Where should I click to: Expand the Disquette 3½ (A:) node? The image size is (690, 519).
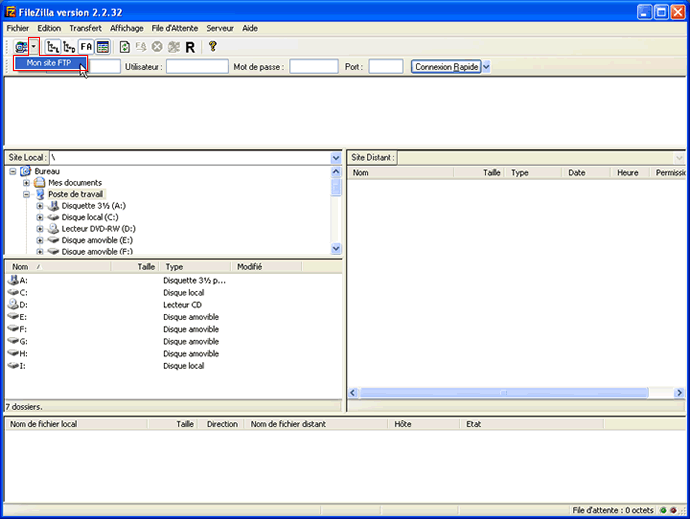40,206
